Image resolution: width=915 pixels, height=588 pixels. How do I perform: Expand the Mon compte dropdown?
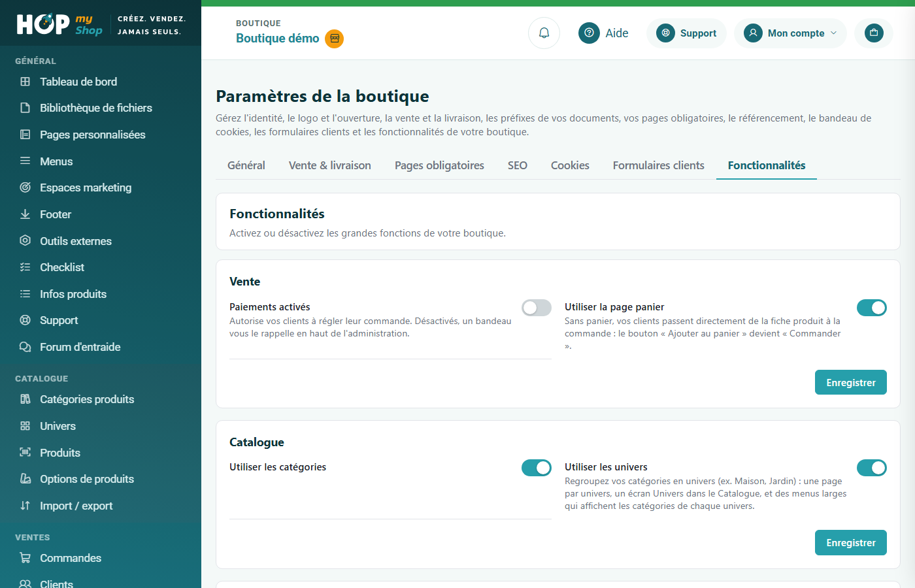tap(790, 33)
